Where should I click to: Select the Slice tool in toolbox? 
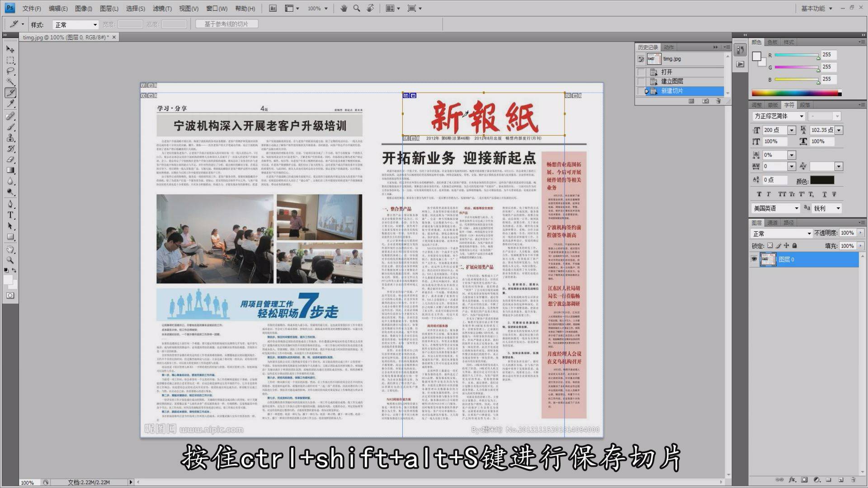(x=10, y=93)
